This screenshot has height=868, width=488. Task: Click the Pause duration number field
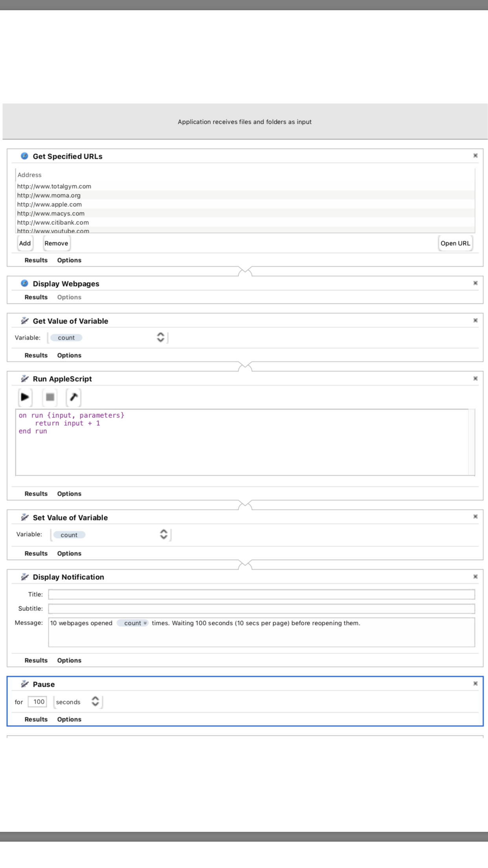pyautogui.click(x=37, y=702)
